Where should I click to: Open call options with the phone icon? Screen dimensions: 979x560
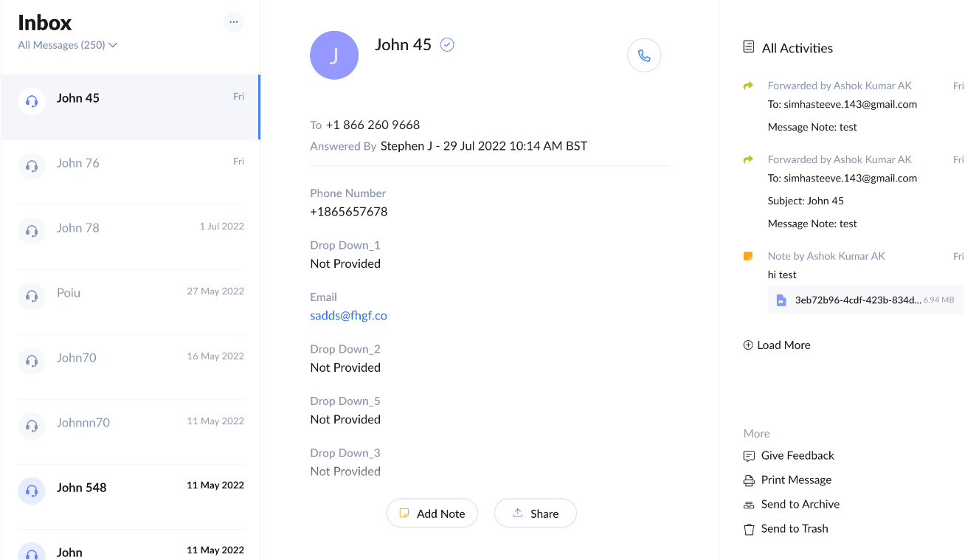[644, 55]
